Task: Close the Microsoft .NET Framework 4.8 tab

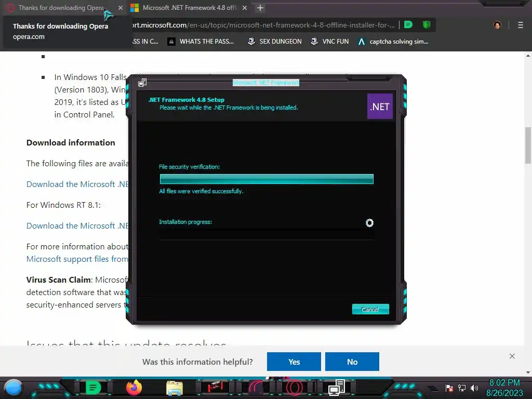Action: pos(245,7)
